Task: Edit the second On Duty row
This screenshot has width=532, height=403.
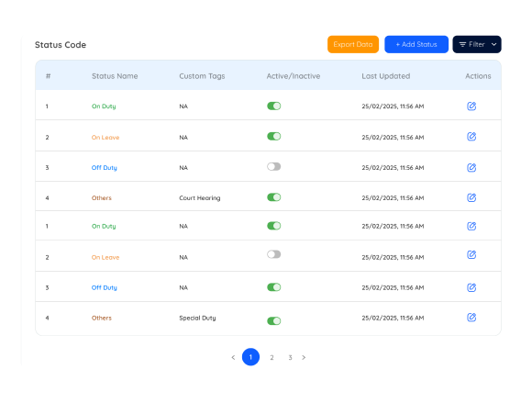Action: click(471, 226)
